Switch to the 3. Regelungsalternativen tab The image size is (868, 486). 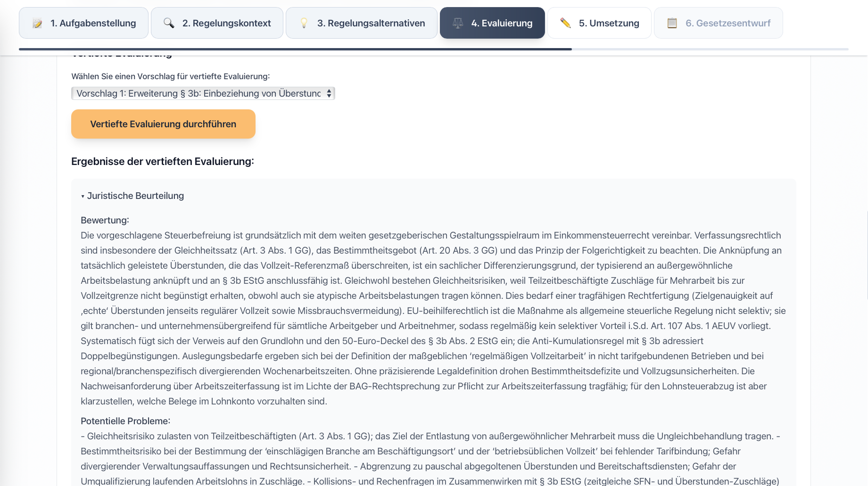pyautogui.click(x=361, y=22)
